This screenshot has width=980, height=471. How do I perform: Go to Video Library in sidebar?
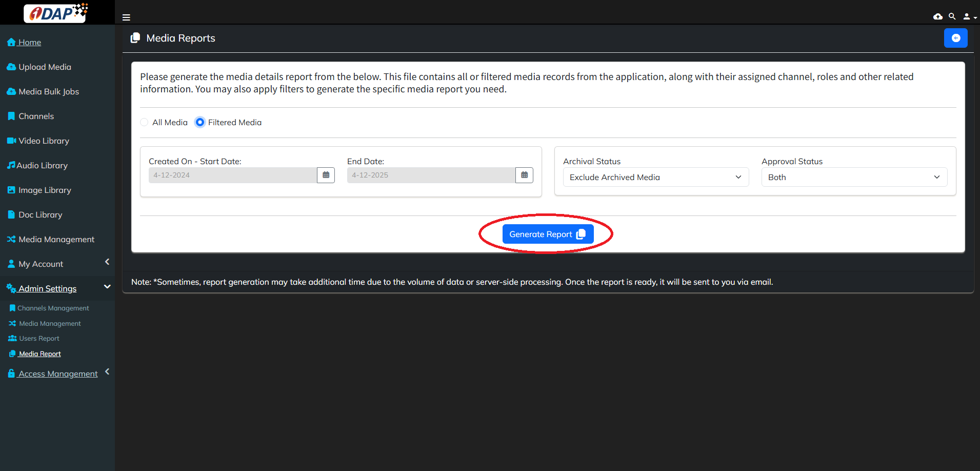[x=44, y=141]
